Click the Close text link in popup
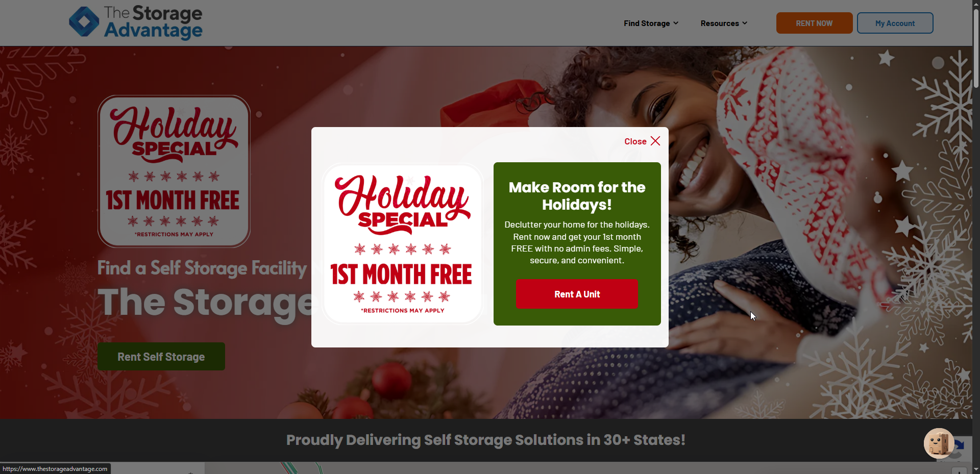Screen dimensions: 980x474 coord(635,141)
